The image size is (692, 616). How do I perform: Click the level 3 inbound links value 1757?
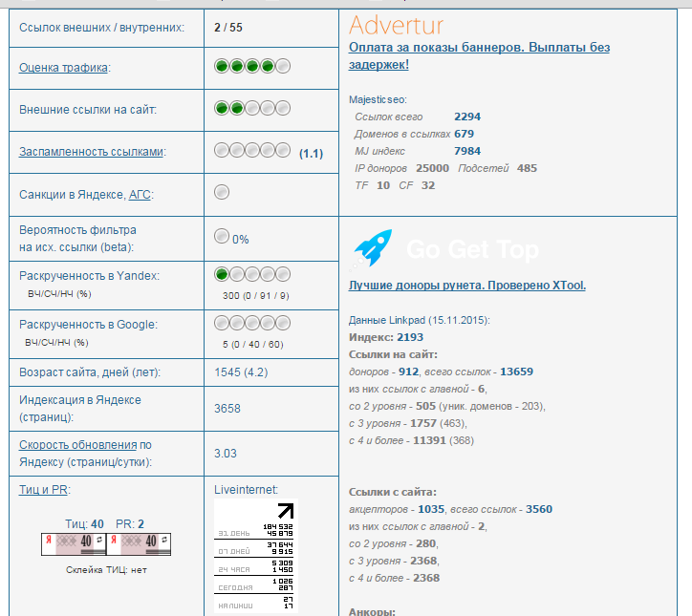coord(423,423)
